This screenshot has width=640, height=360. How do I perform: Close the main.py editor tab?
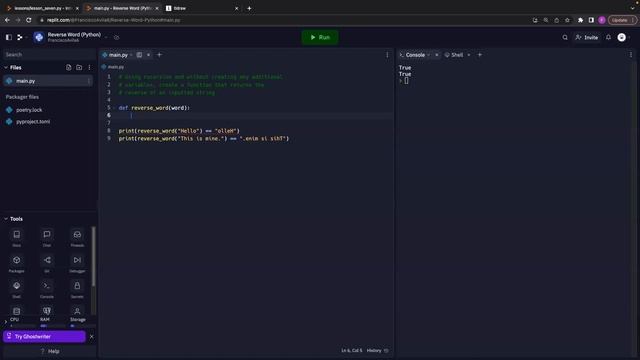tap(149, 55)
